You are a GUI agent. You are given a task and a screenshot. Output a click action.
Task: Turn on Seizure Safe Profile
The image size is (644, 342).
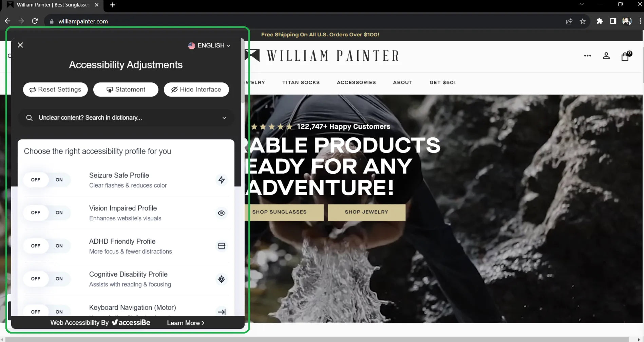click(x=59, y=180)
